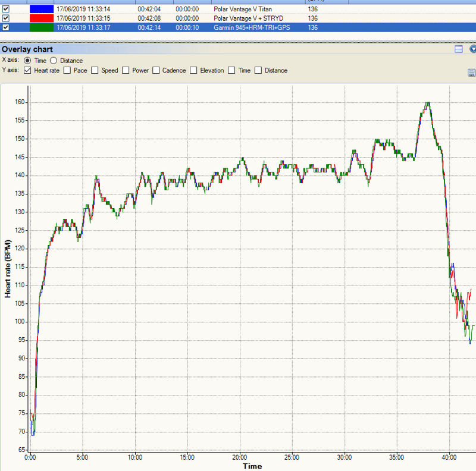Screen dimensions: 476x471
Task: Click the 20:00 tick label on time axis
Action: coord(240,457)
